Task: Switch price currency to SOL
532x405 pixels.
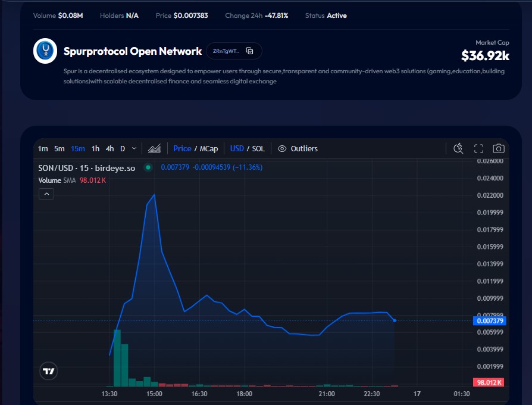Action: [259, 148]
